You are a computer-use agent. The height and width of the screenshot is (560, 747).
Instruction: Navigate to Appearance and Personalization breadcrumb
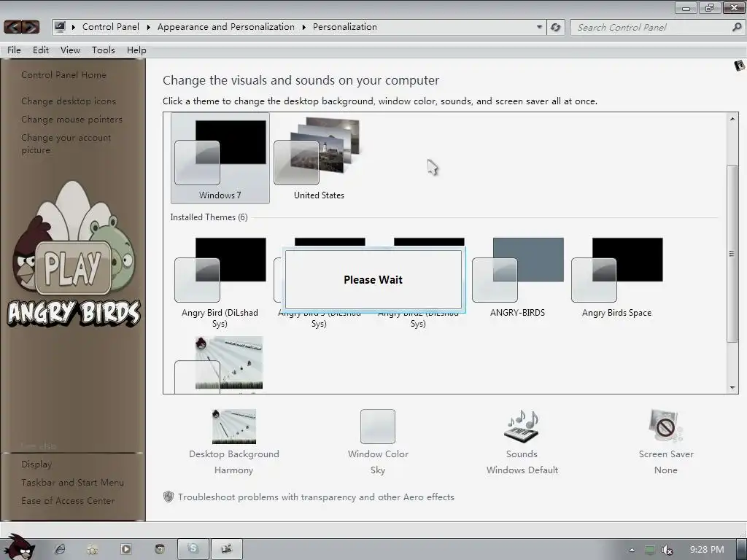(x=226, y=27)
